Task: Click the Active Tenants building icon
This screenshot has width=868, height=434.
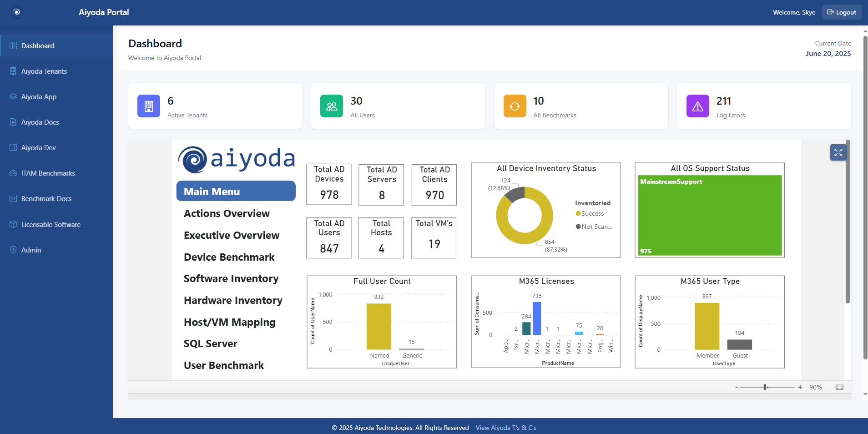Action: [148, 106]
